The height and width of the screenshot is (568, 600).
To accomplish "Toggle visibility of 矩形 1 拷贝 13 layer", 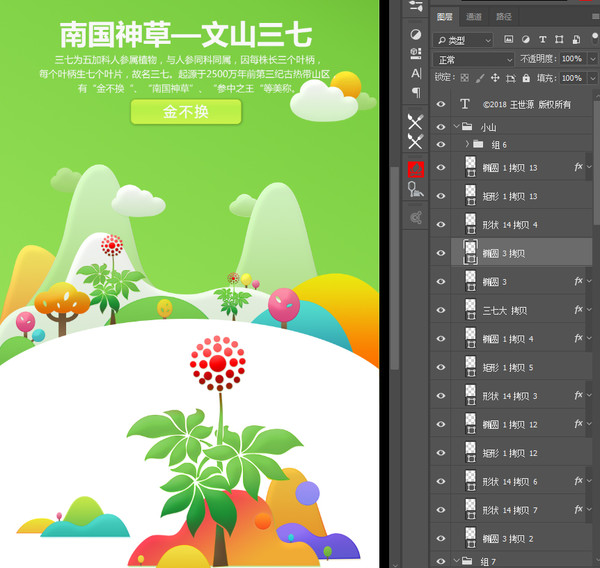I will click(441, 196).
